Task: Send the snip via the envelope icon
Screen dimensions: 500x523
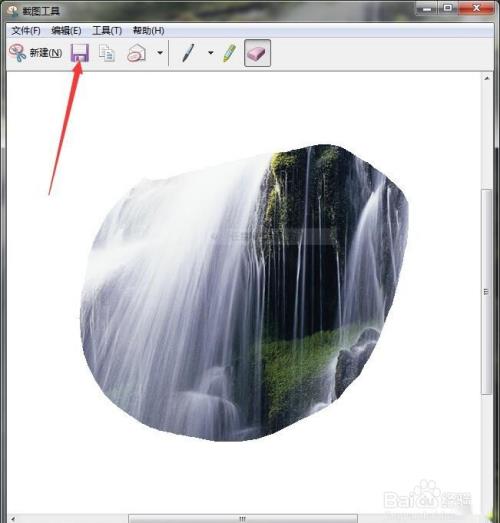Action: pos(136,53)
